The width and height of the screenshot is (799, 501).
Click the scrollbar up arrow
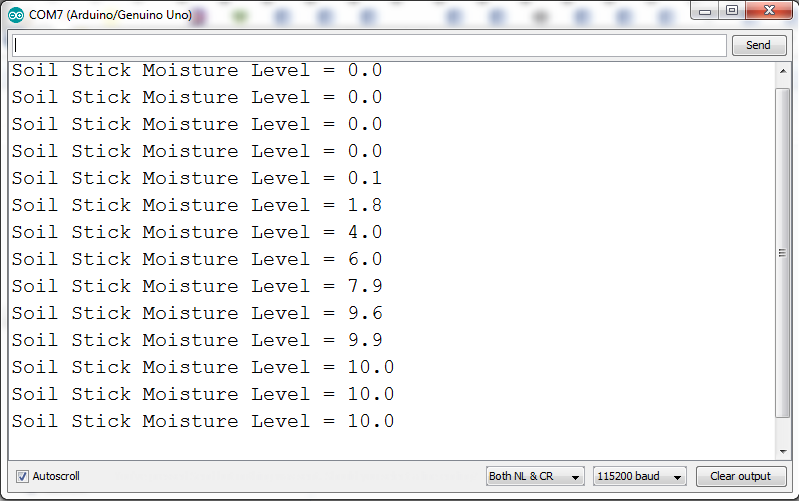point(783,74)
